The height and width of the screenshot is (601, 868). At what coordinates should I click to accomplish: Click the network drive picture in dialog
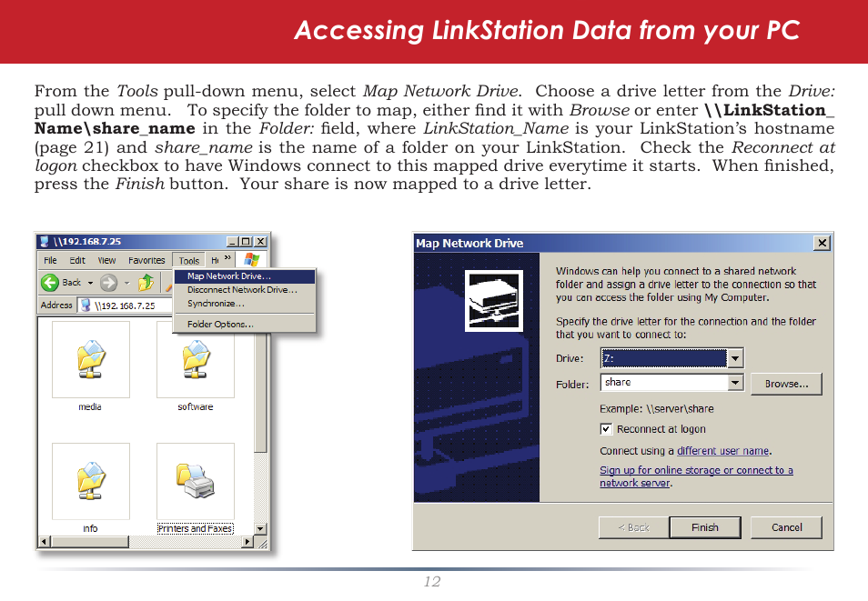(x=494, y=301)
